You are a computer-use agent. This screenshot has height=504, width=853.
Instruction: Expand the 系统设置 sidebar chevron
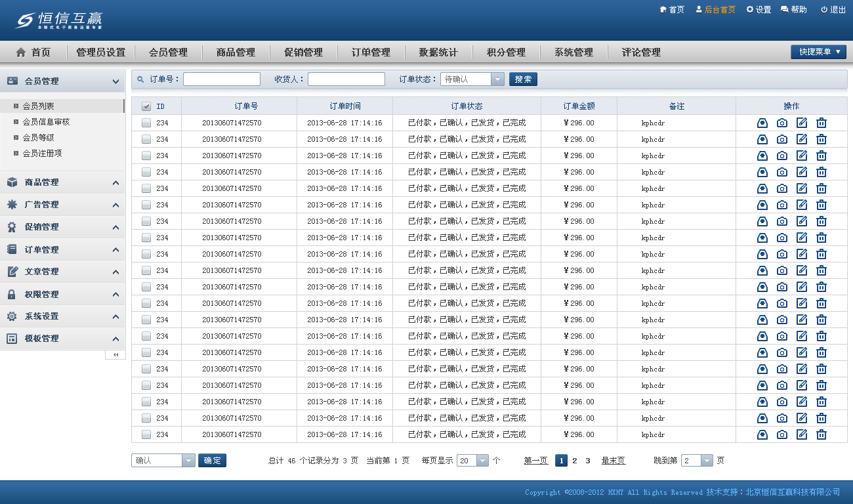115,316
